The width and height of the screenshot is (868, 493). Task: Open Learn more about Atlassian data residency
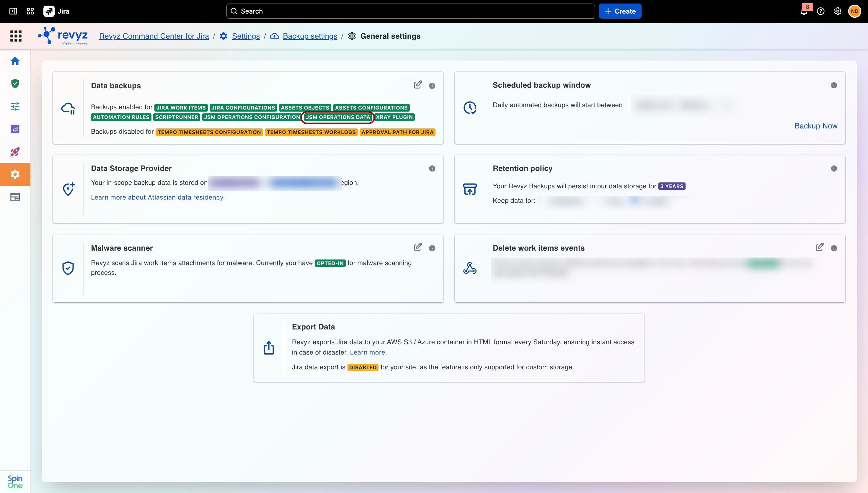[158, 197]
